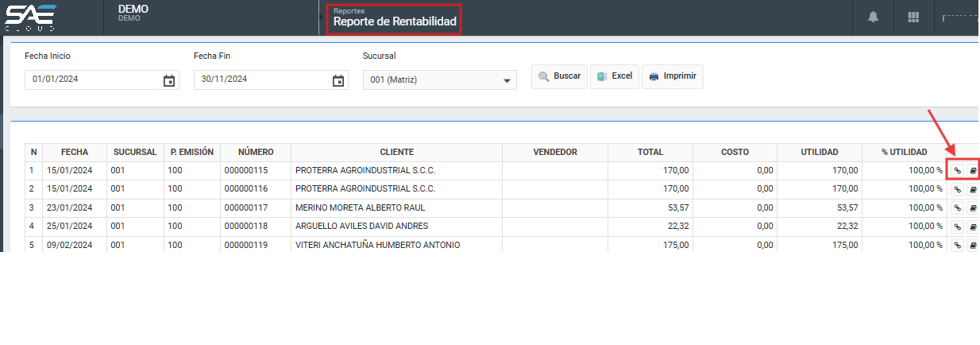Focus the Fecha Inicio date field
This screenshot has height=345, width=980.
(91, 79)
